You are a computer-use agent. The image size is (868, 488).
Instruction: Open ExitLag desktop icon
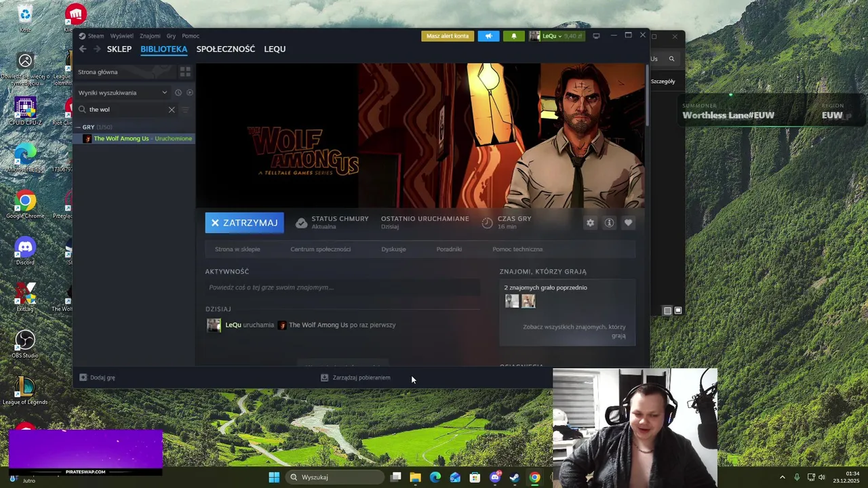point(25,298)
